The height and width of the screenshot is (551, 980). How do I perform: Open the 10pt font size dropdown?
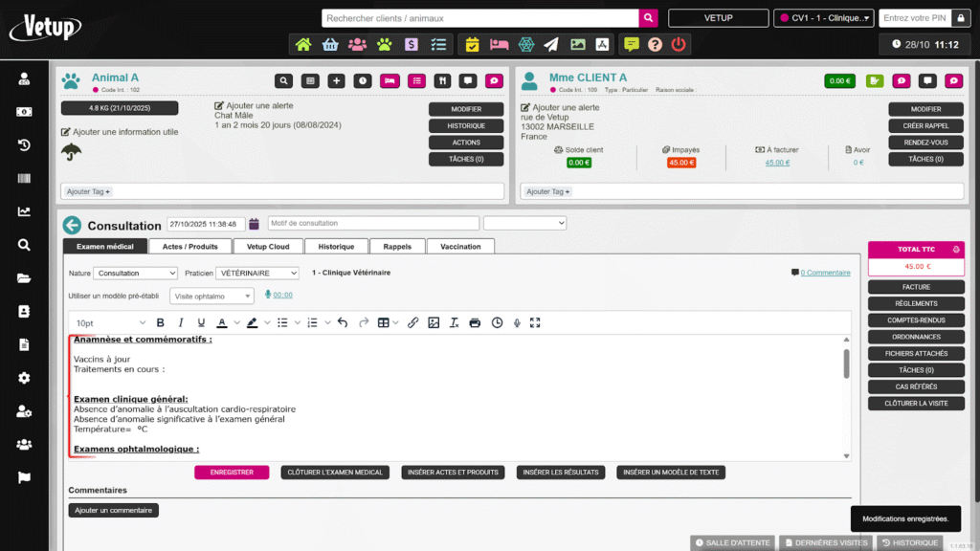click(x=110, y=323)
